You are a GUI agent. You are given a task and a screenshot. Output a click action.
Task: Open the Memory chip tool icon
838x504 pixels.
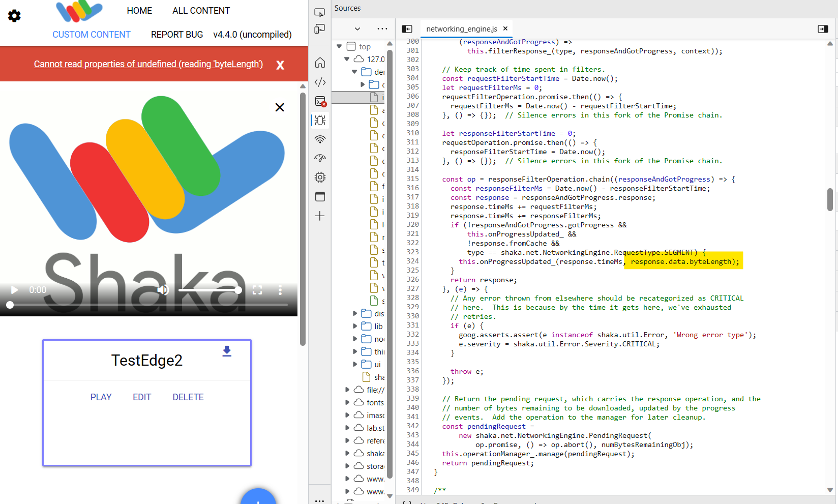pos(320,177)
